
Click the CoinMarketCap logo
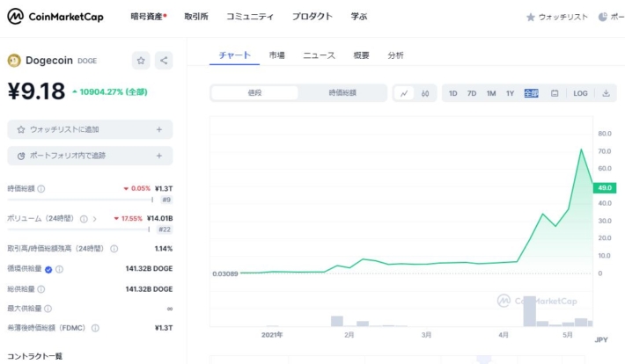tap(55, 17)
